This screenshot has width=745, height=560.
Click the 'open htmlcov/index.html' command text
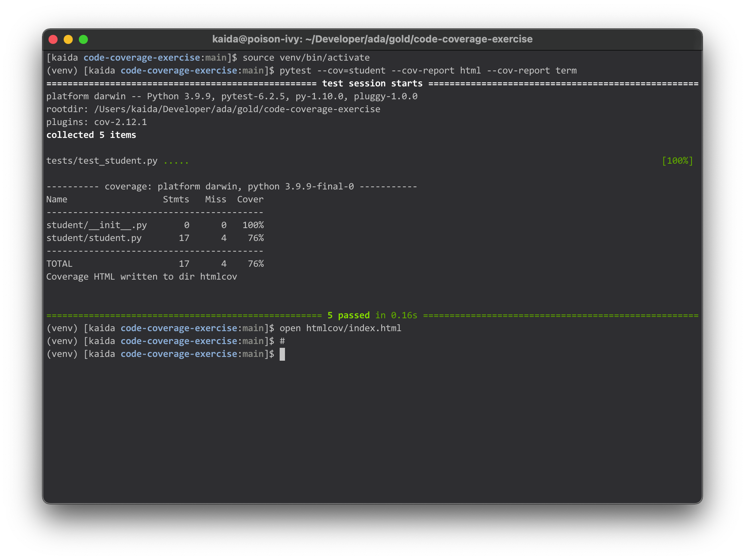(x=340, y=328)
